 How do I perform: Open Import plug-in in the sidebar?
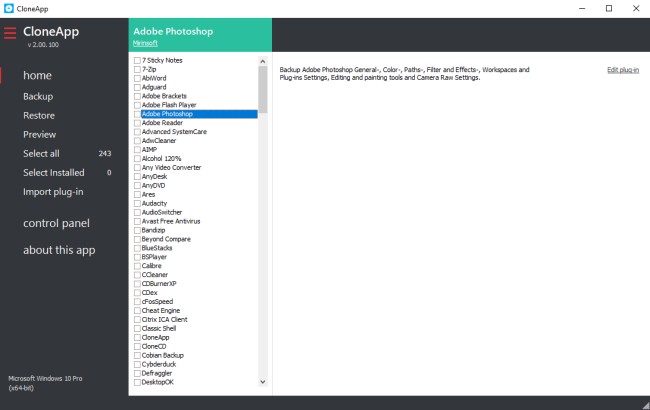coord(53,192)
